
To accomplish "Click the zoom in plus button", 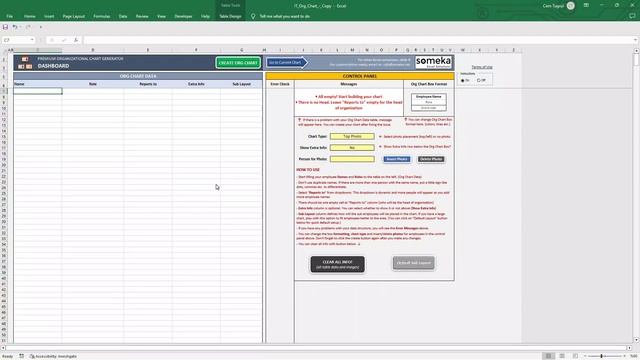I will (x=624, y=356).
